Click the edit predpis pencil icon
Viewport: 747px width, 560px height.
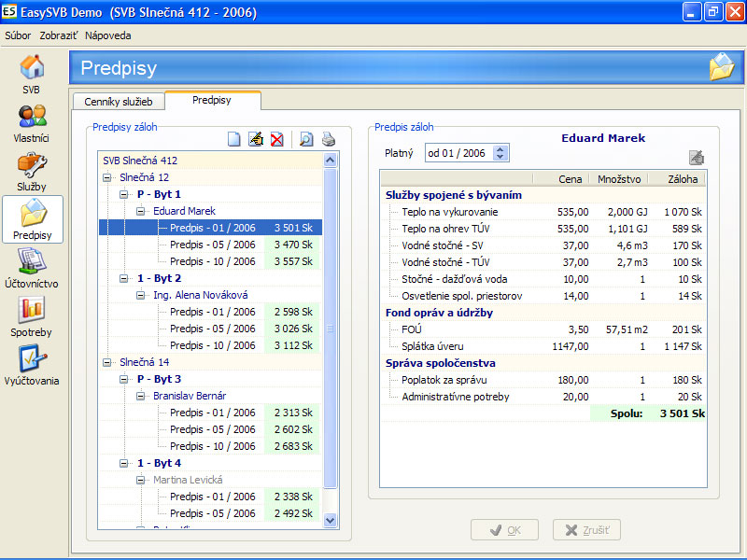click(256, 139)
